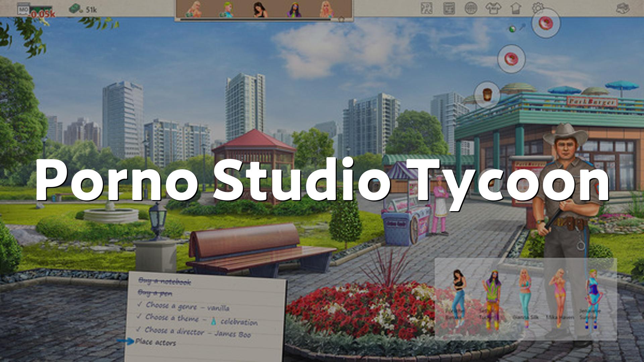Select the dark-haired portrait in top bar
The image size is (644, 362).
[261, 9]
